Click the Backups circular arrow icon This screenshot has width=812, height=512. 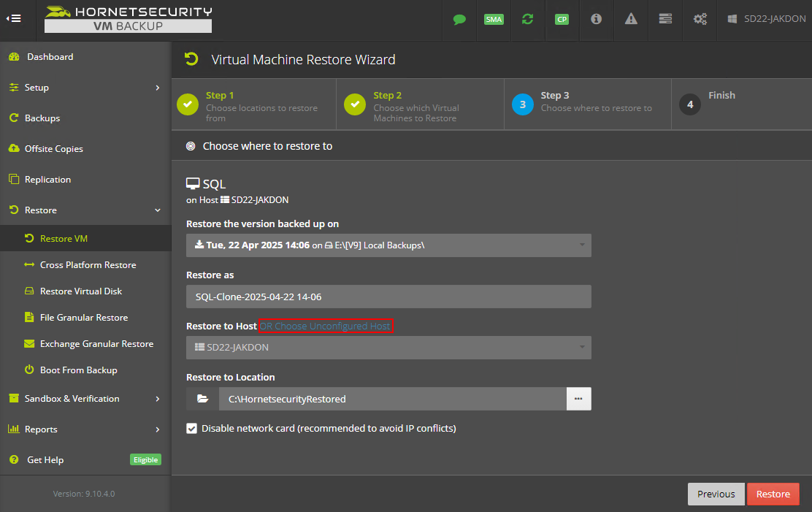coord(14,118)
